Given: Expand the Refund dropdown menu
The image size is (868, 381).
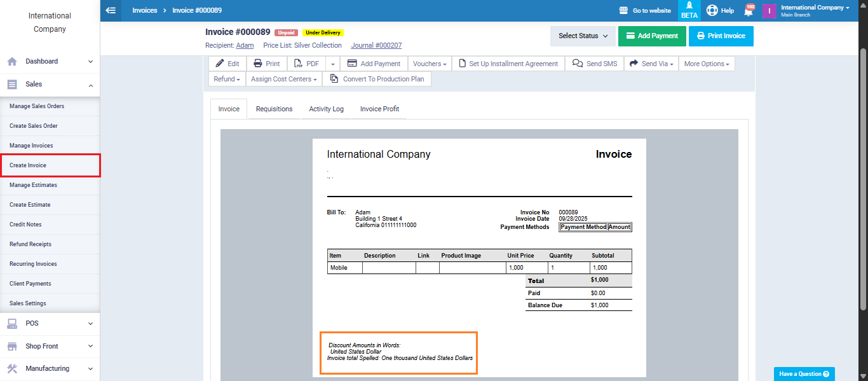Looking at the screenshot, I should click(227, 79).
